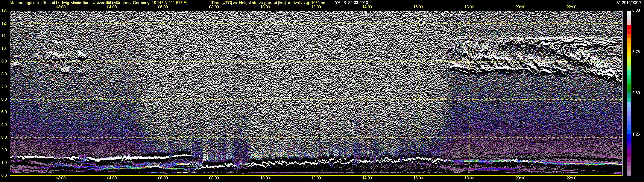This screenshot has height=182, width=644.
Task: Click the 'Time [UTC] vs. Height above ground [km]' title
Action: pos(258,3)
